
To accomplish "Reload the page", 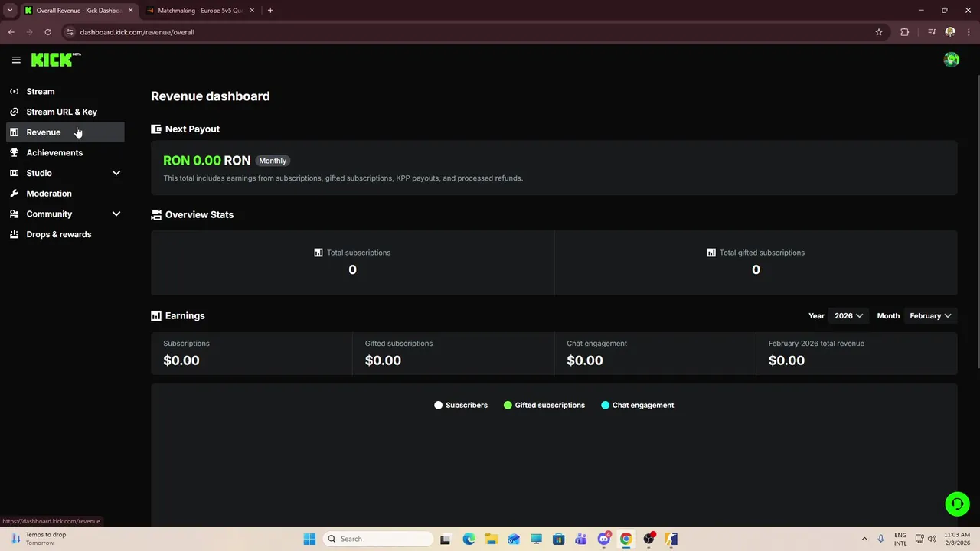I will [47, 32].
